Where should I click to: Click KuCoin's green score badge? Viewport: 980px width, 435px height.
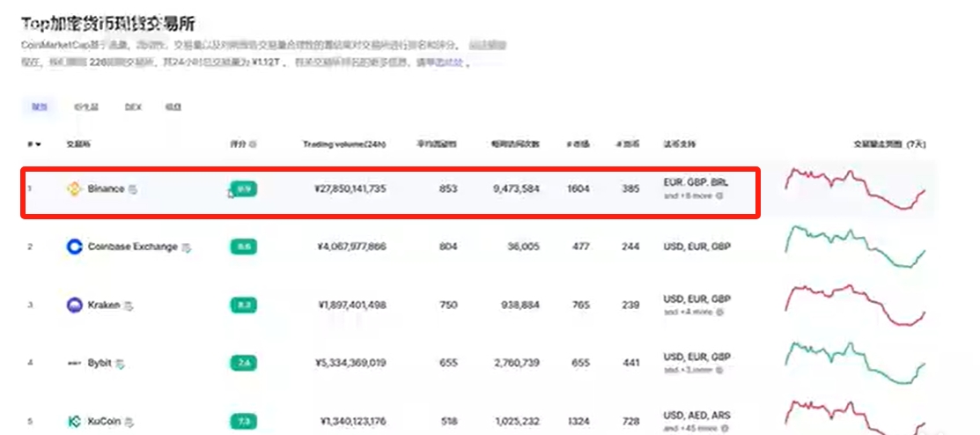(x=244, y=421)
